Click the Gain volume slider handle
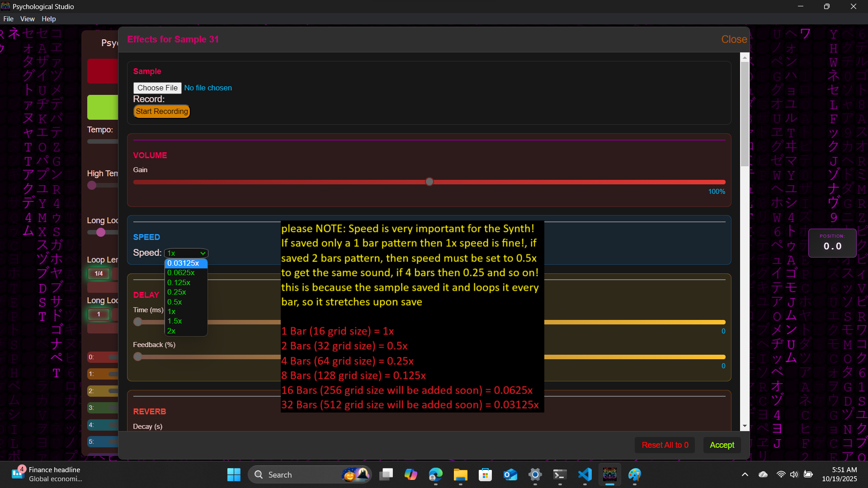The height and width of the screenshot is (488, 868). 429,182
